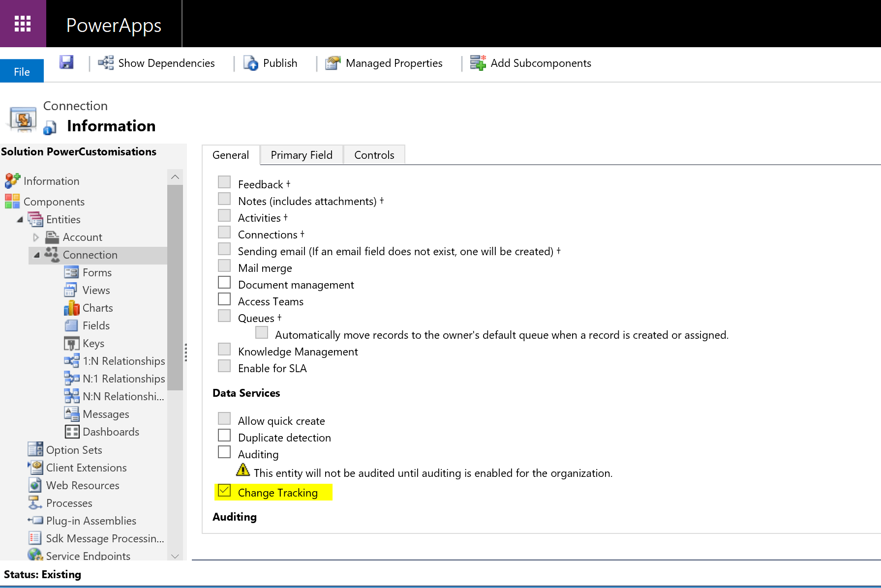Open the PowerApps app launcher waffle icon
The height and width of the screenshot is (588, 881).
pyautogui.click(x=23, y=24)
